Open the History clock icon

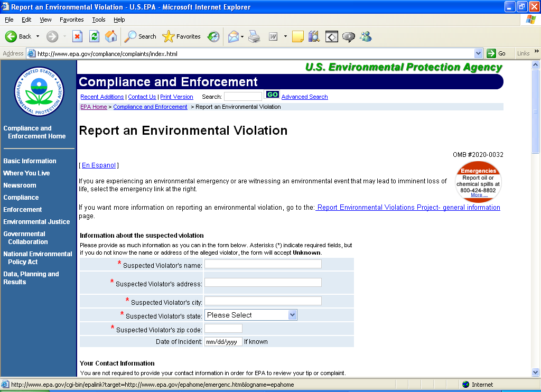pos(213,36)
